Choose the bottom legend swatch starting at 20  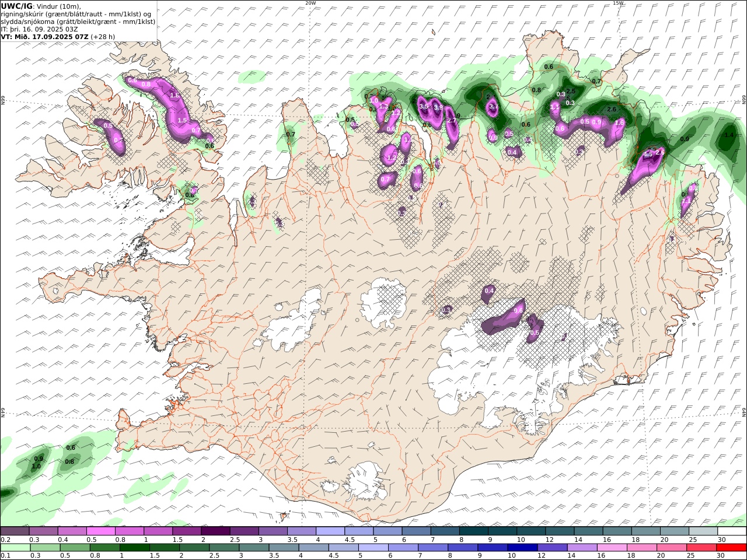tap(672, 548)
